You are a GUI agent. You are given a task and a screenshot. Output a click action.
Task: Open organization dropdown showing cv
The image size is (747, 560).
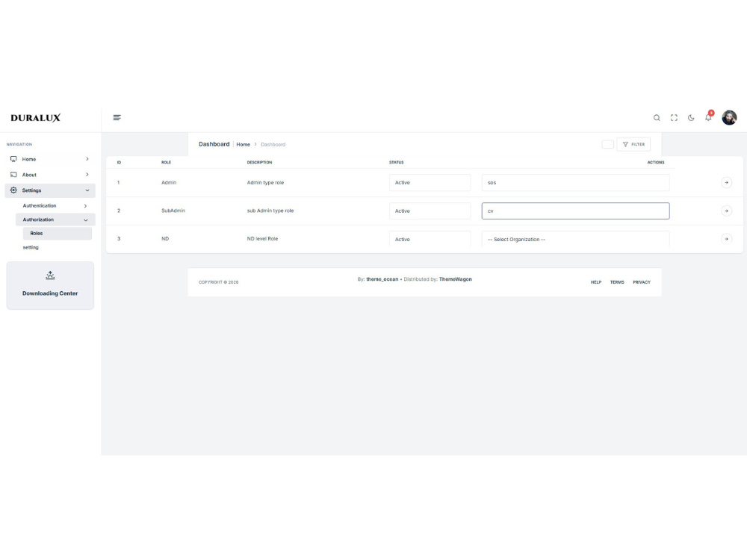pyautogui.click(x=575, y=211)
